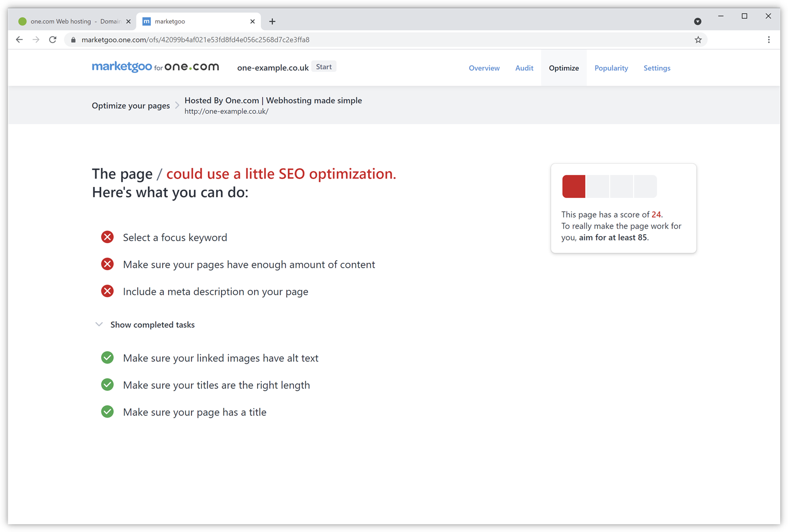The image size is (788, 532).
Task: Switch to the Audit tab
Action: 524,68
